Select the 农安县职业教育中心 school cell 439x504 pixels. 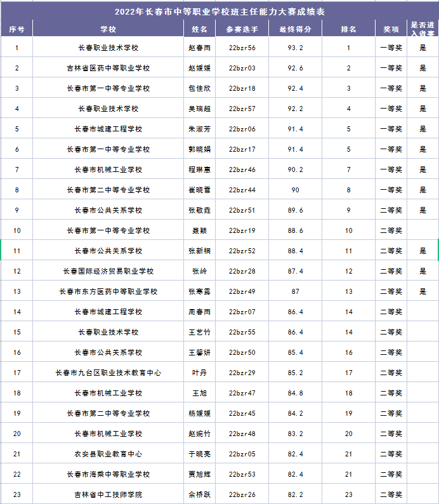coord(108,454)
